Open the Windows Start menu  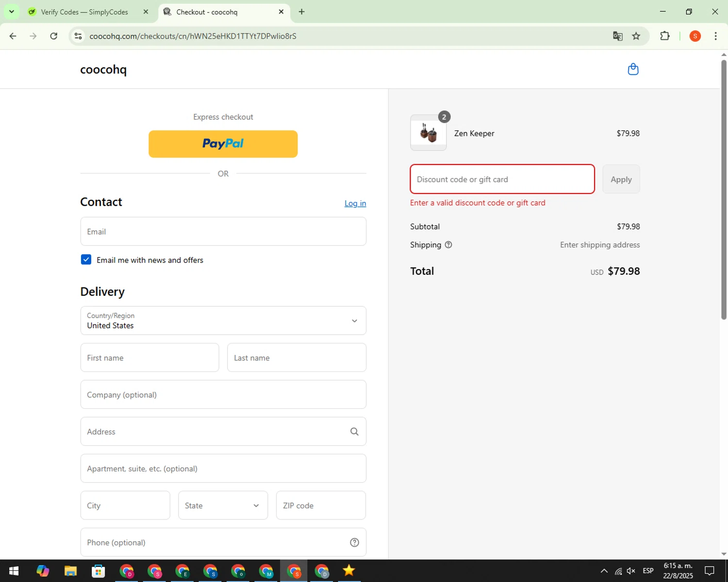pyautogui.click(x=14, y=571)
